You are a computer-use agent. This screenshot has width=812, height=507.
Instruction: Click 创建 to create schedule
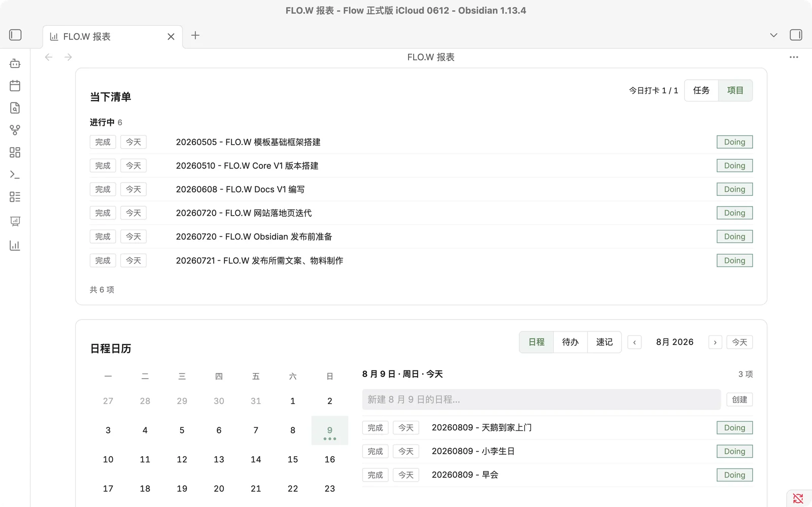tap(739, 399)
